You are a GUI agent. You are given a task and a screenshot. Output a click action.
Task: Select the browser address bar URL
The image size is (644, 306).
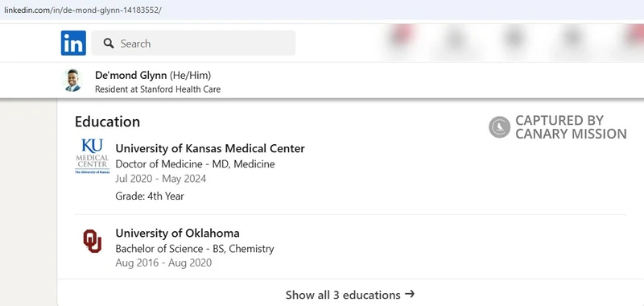tap(83, 10)
